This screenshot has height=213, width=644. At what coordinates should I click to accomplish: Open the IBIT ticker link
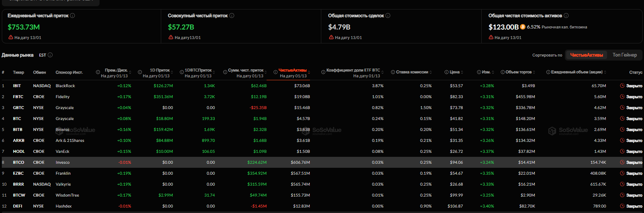click(17, 86)
